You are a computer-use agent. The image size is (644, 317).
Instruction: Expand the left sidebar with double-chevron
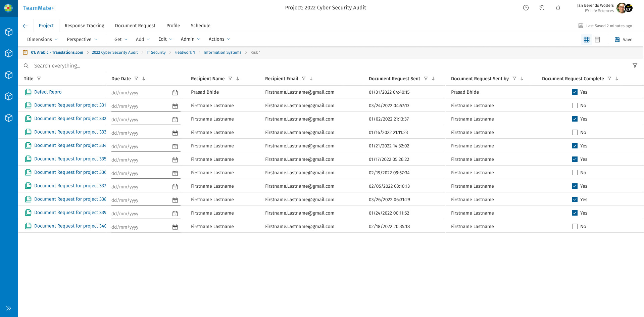tap(9, 308)
